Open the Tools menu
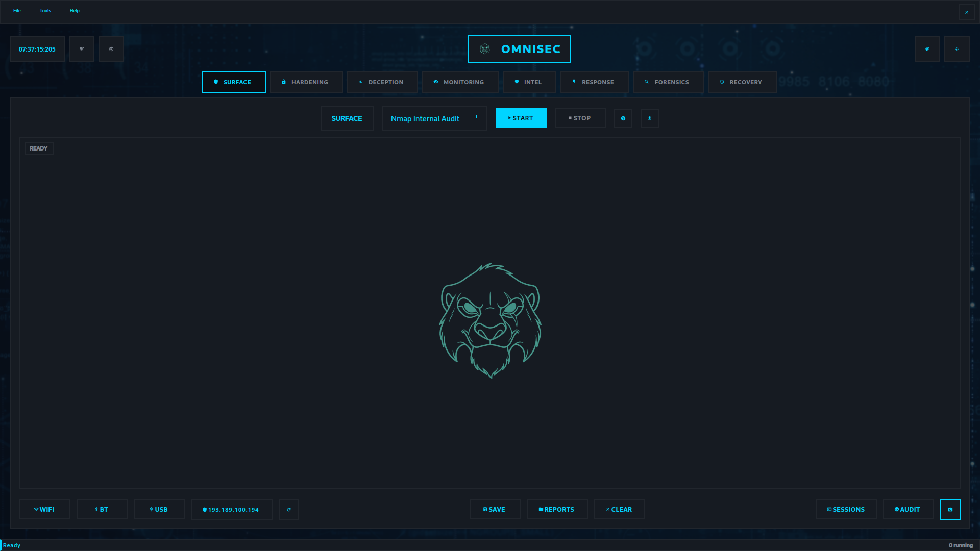This screenshot has height=551, width=980. [45, 11]
